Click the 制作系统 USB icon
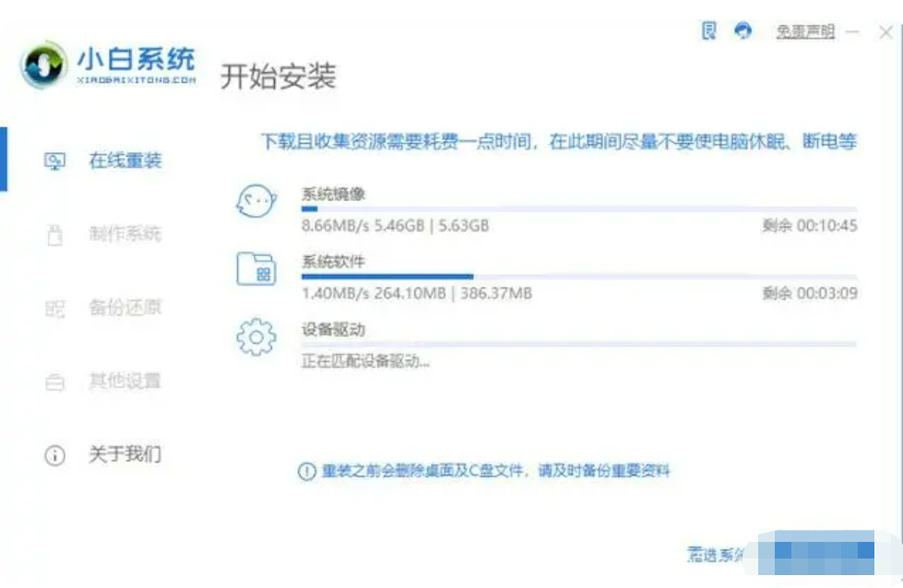 pos(54,235)
